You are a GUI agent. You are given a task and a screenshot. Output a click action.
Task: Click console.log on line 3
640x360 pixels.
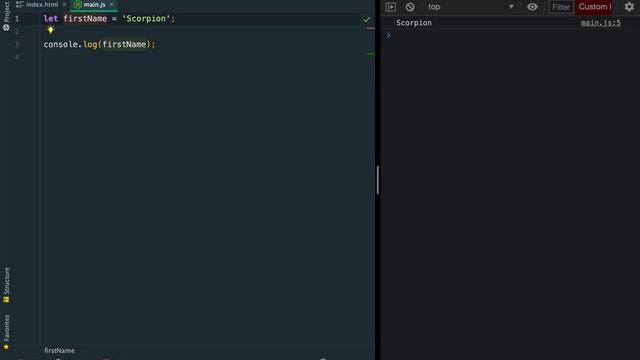[x=70, y=44]
